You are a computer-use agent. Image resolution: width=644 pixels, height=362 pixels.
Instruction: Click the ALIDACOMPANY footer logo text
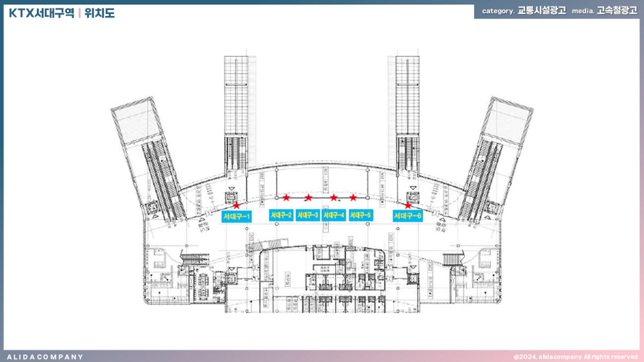[45, 357]
